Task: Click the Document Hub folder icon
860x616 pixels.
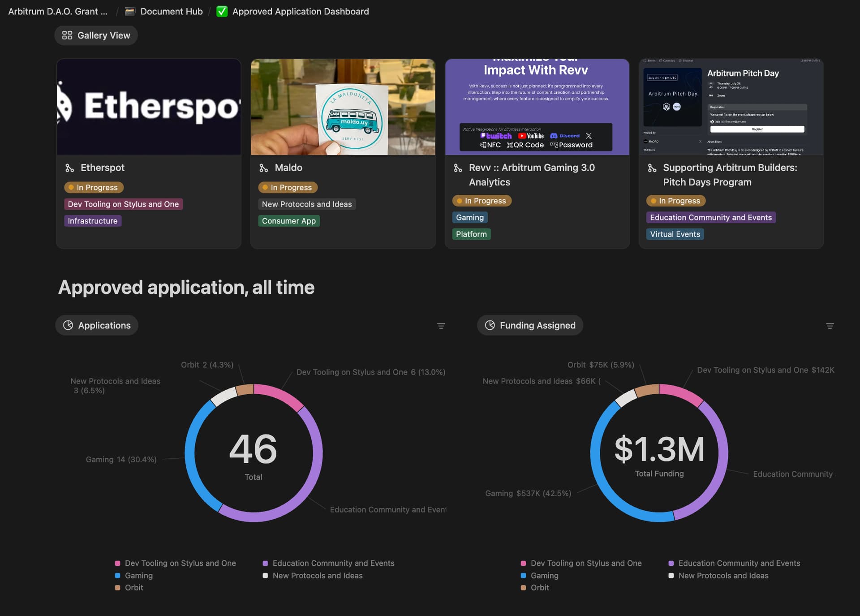Action: pos(129,11)
